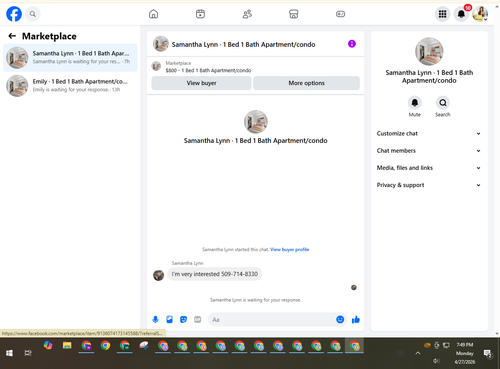Open the grid Menu icon
The height and width of the screenshot is (369, 500).
(442, 14)
